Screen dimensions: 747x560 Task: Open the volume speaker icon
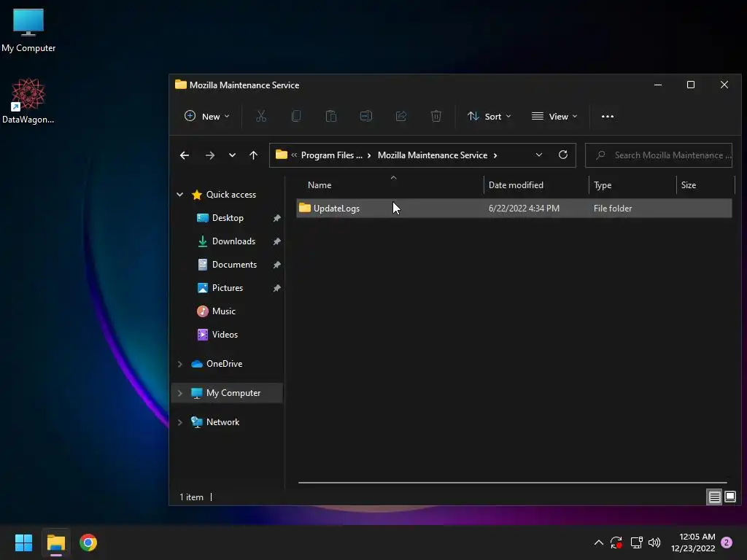(654, 542)
